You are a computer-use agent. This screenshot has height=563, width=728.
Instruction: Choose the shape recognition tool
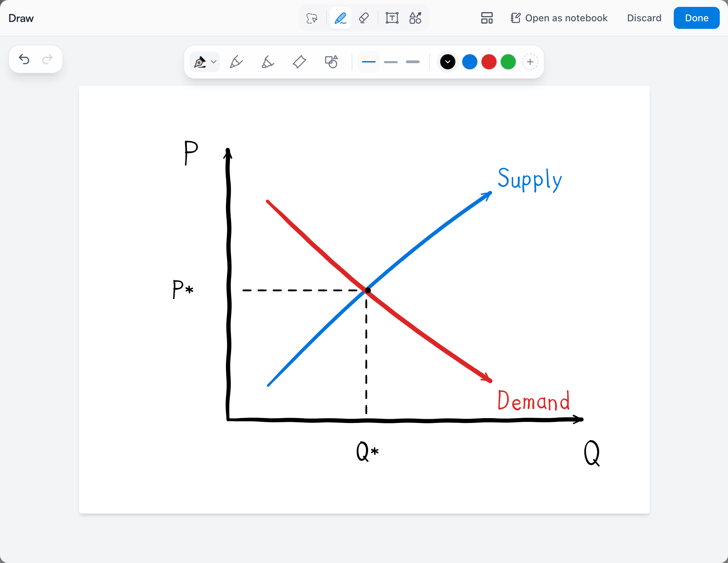click(331, 62)
